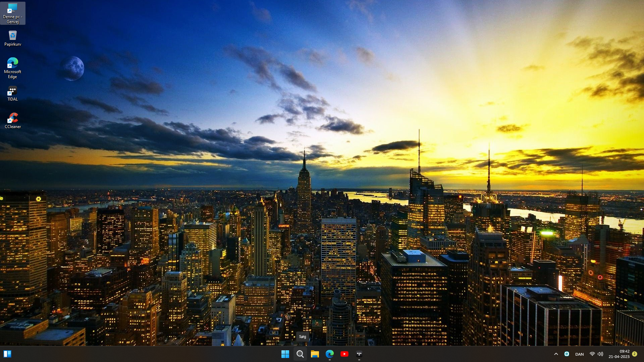Screen dimensions: 644x362
Task: Switch to Microsoft Edge in taskbar
Action: pyautogui.click(x=330, y=354)
